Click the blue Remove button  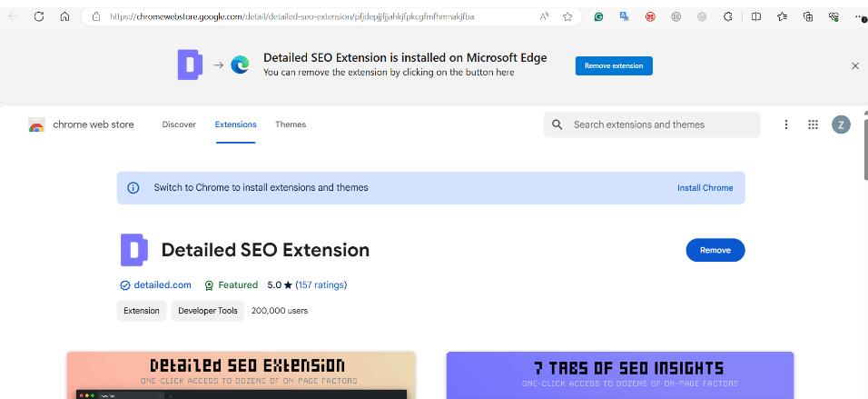pos(715,250)
